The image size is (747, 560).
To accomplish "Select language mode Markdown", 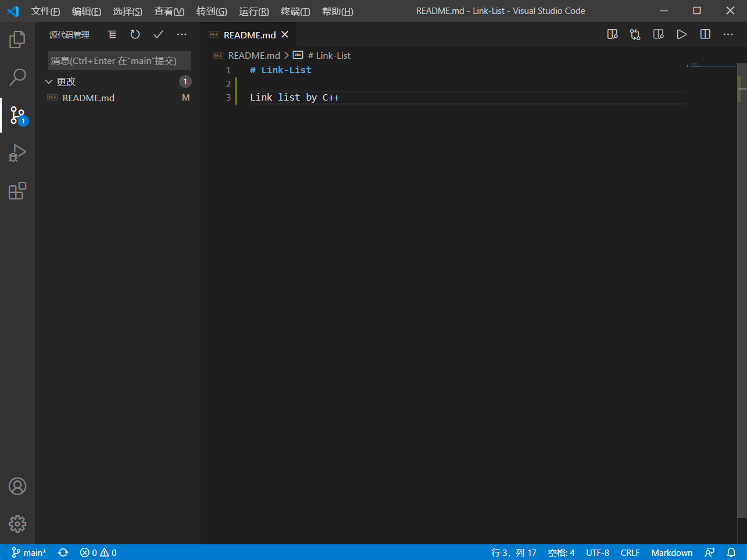I will [x=672, y=552].
